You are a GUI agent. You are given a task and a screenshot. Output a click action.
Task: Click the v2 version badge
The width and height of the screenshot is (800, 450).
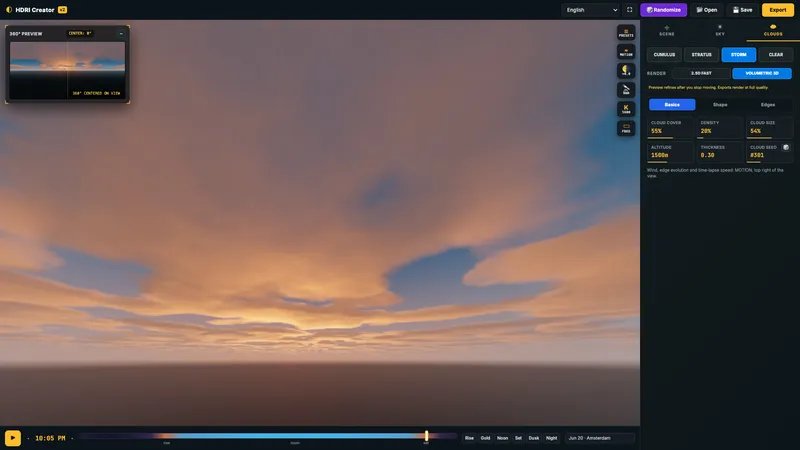[x=62, y=10]
